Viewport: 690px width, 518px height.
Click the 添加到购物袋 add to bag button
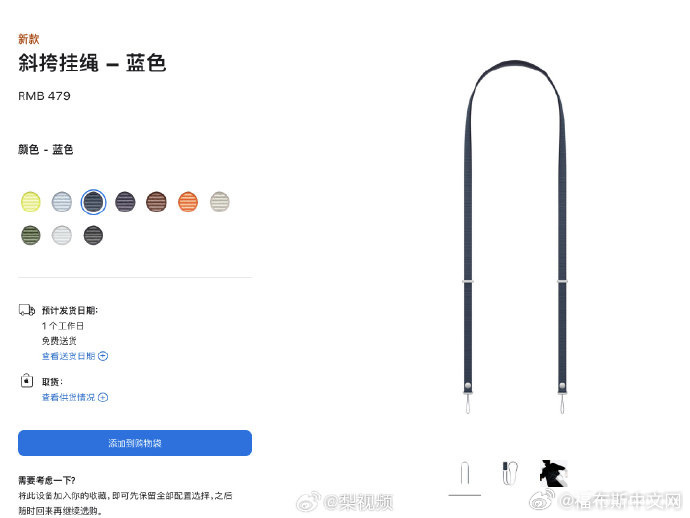coord(135,443)
